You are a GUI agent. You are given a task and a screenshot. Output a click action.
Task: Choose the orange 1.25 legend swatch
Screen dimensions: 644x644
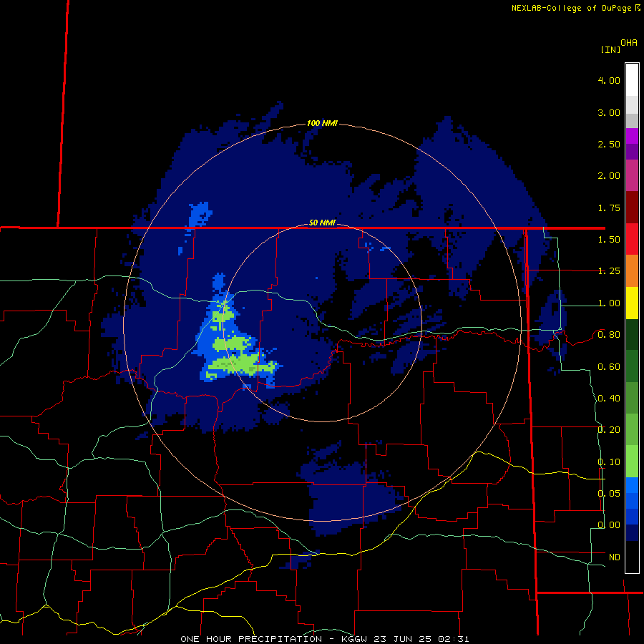632,270
